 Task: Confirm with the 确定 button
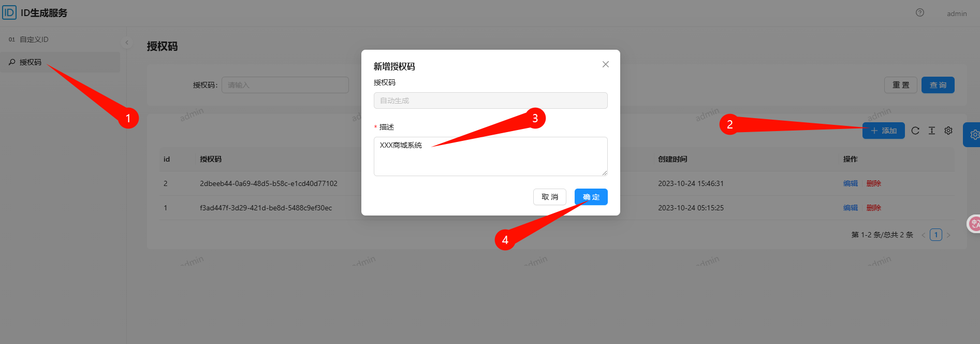pos(591,197)
